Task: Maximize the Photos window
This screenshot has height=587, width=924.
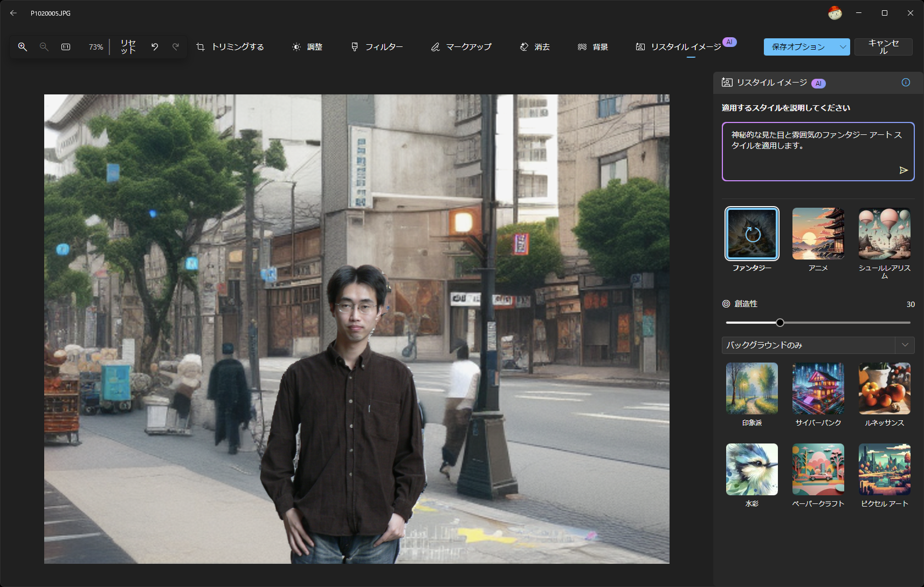Action: [x=885, y=13]
